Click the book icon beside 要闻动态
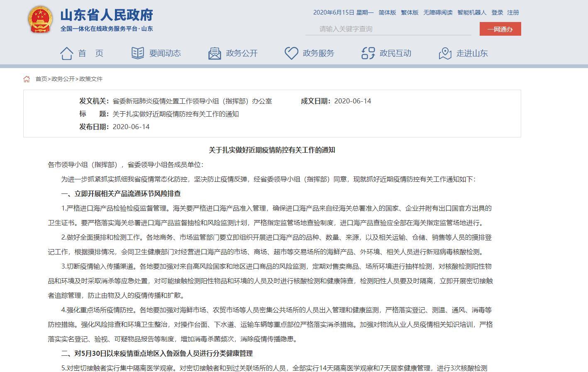Screen dimensions: 588x372 pos(137,53)
